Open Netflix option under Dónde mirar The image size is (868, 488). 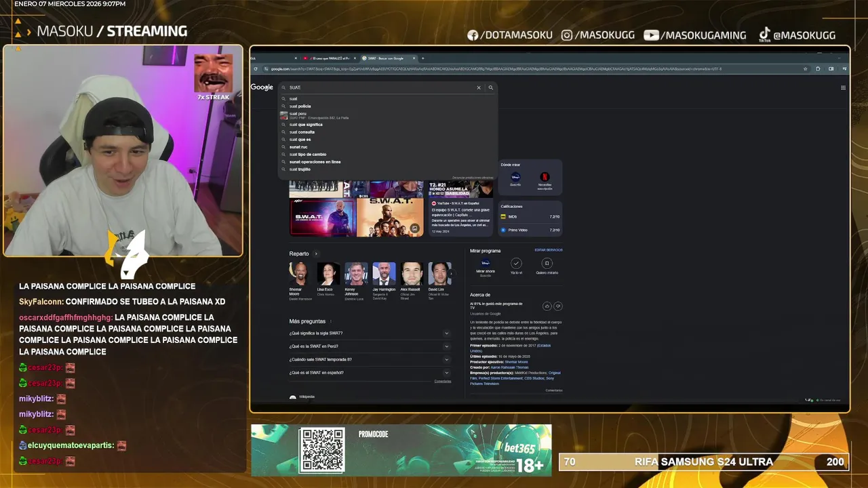point(545,180)
